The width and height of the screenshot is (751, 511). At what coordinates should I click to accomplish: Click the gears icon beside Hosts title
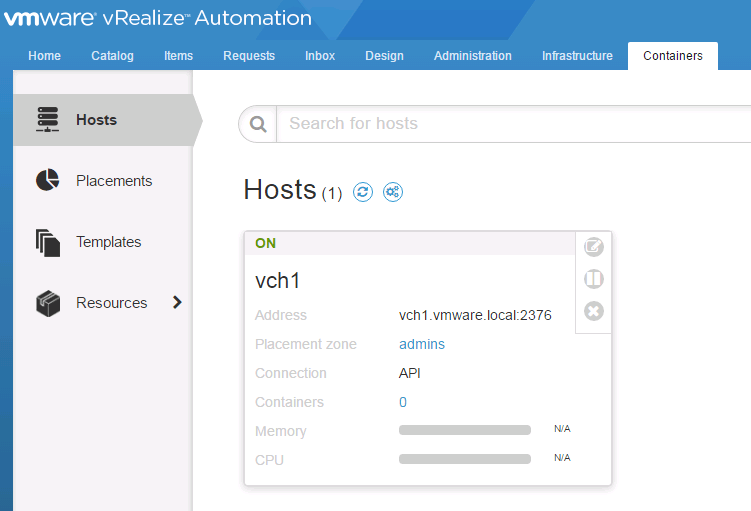click(393, 192)
